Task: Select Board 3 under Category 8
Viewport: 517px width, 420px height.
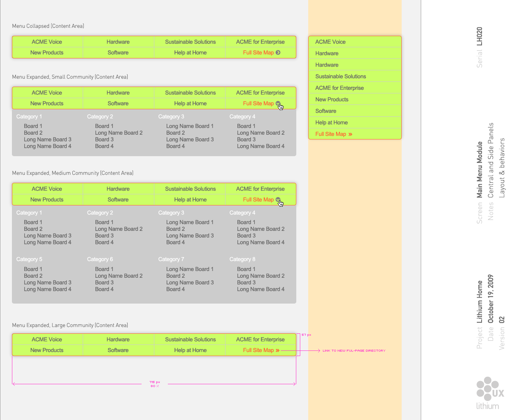Action: coord(246,283)
